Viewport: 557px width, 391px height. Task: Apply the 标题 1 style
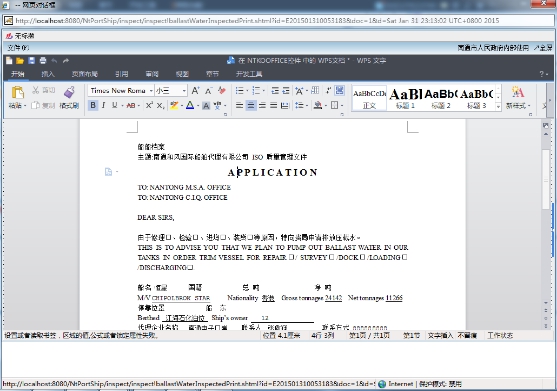click(x=405, y=98)
